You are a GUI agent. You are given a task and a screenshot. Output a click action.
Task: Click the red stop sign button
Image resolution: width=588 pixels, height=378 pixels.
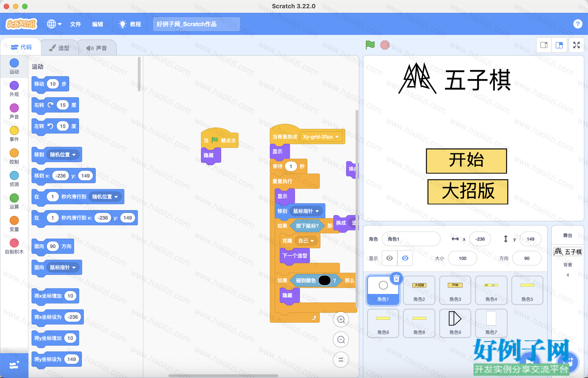[385, 45]
